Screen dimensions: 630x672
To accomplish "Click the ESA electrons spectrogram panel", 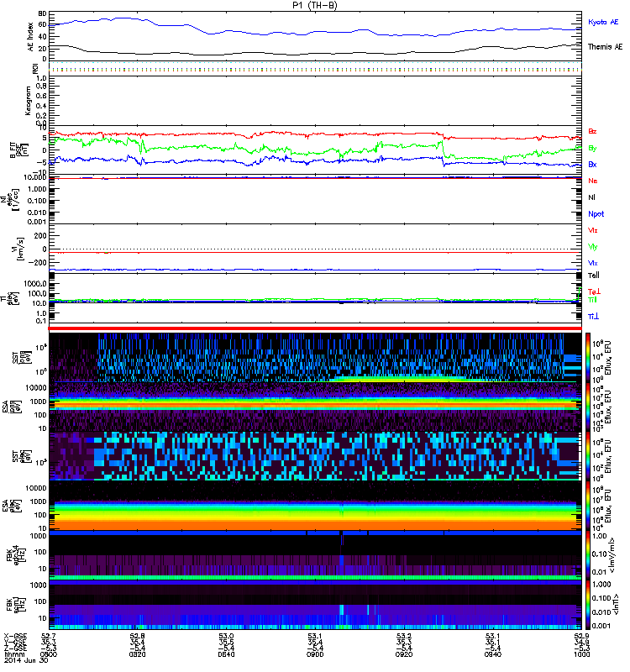I will tap(316, 506).
